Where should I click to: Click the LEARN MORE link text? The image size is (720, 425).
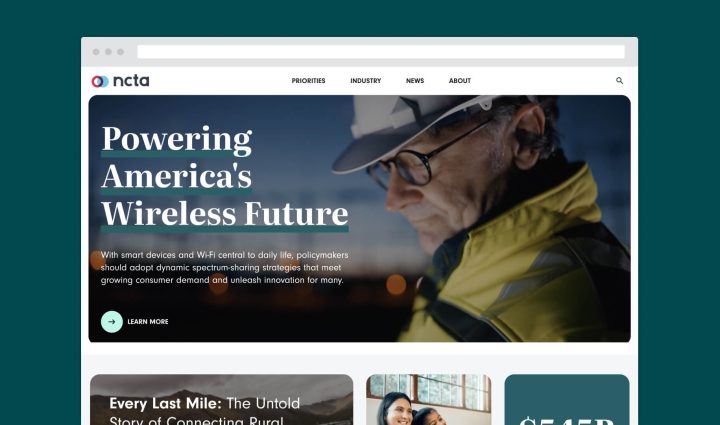coord(148,322)
